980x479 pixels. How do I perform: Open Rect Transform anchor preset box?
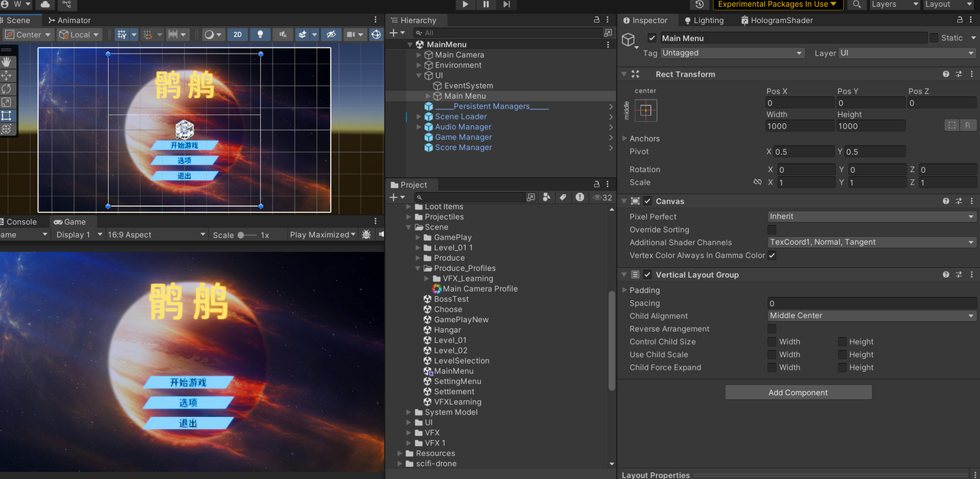pyautogui.click(x=645, y=110)
